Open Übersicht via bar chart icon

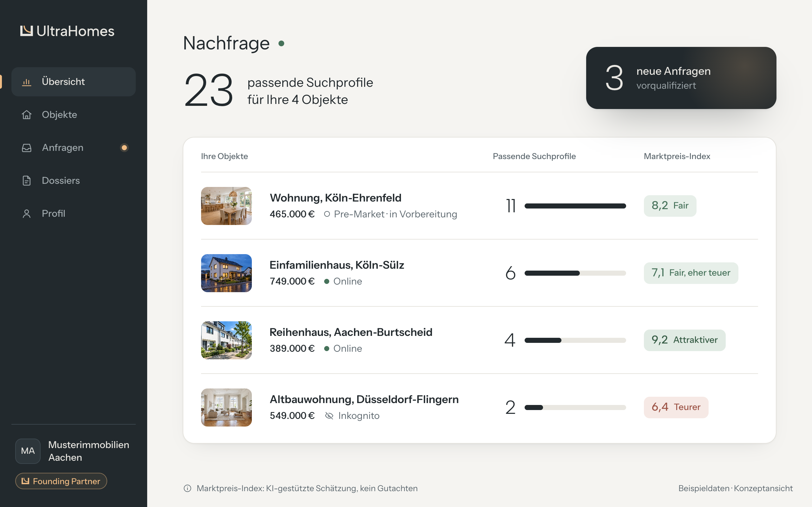[27, 82]
